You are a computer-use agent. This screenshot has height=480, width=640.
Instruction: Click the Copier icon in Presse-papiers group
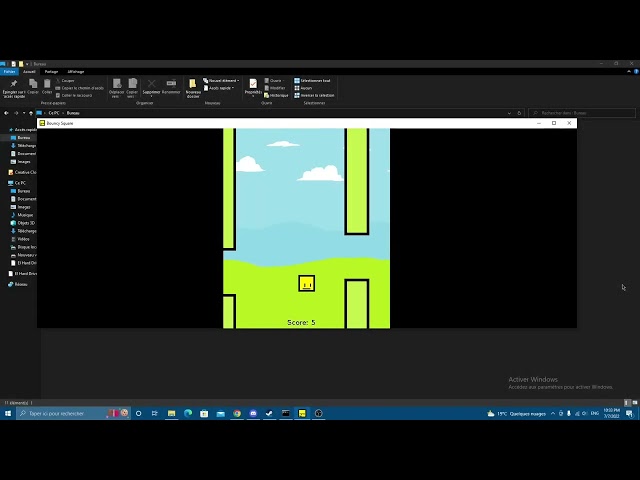click(x=33, y=84)
